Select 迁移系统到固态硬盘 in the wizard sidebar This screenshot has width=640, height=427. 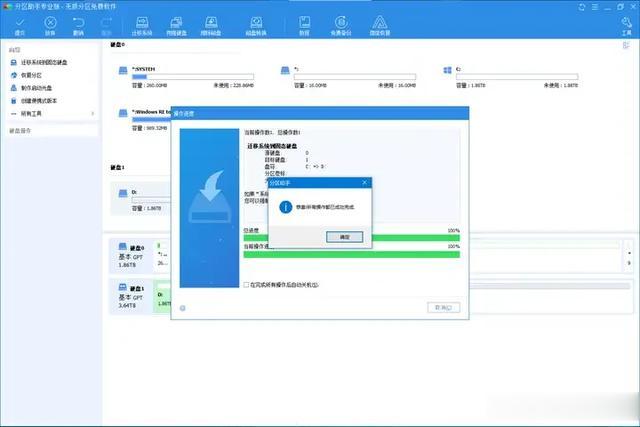tap(44, 62)
